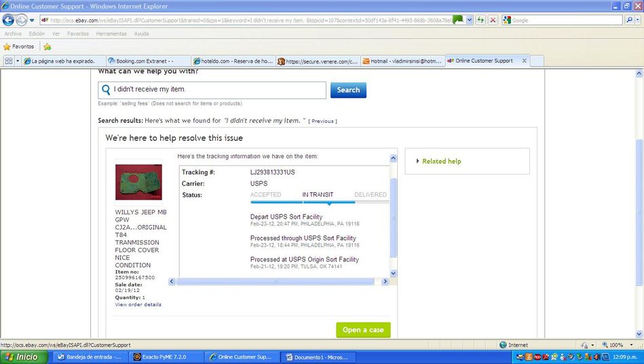Open the tab list dropdown arrow
Screen dimensions: 644x364
click(x=18, y=61)
